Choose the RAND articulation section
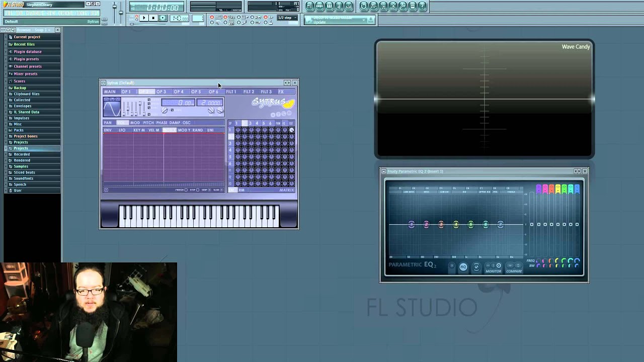The width and height of the screenshot is (644, 362). pyautogui.click(x=198, y=130)
